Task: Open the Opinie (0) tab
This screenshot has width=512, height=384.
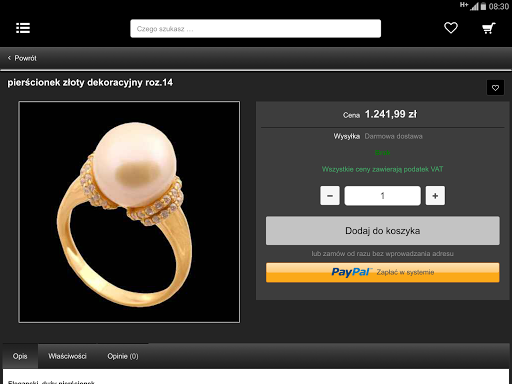Action: 123,356
